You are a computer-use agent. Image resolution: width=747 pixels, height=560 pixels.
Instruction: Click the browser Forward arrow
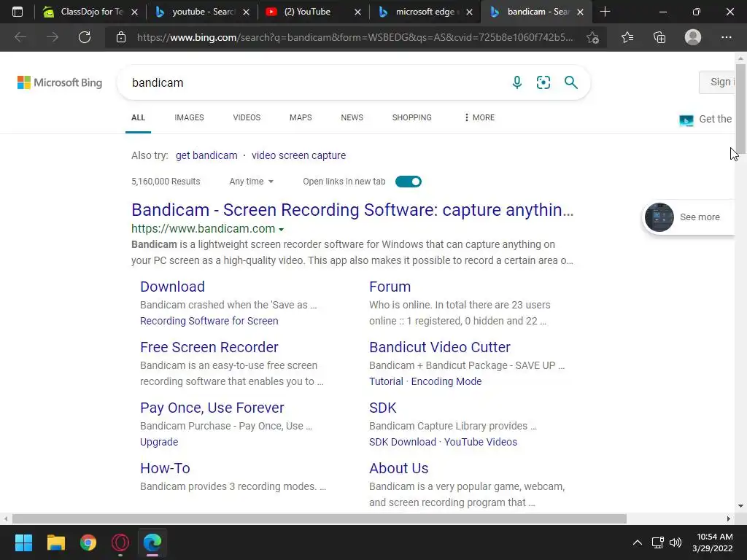[53, 37]
